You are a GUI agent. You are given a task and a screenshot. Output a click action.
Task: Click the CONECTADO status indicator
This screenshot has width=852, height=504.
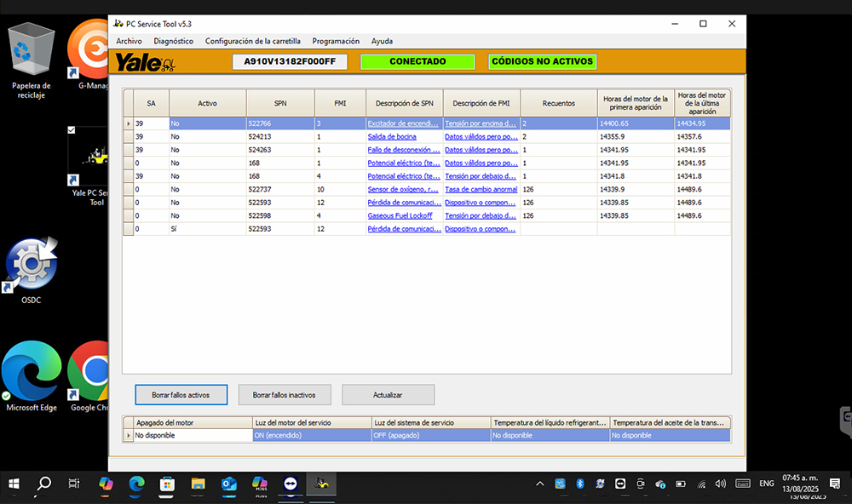coord(417,61)
